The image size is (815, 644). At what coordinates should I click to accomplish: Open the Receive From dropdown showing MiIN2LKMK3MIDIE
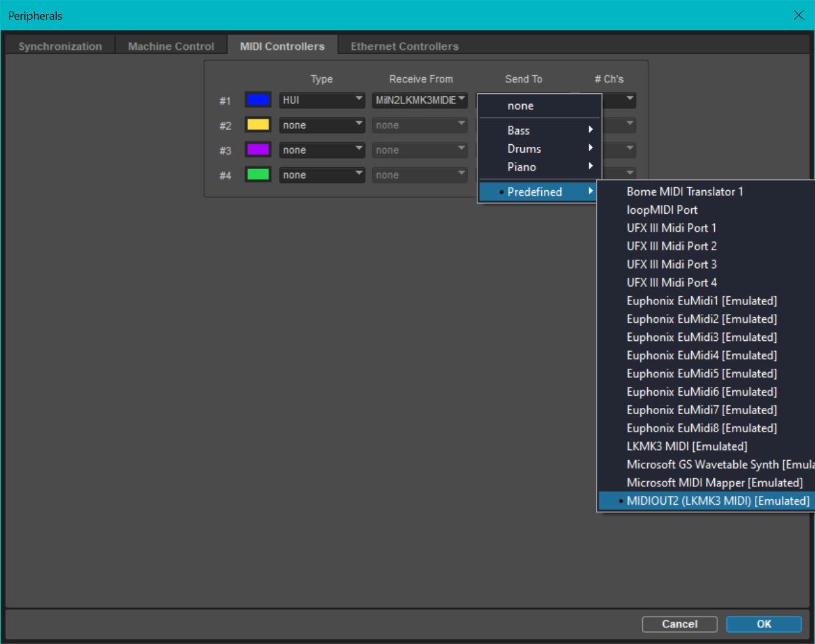coord(419,100)
